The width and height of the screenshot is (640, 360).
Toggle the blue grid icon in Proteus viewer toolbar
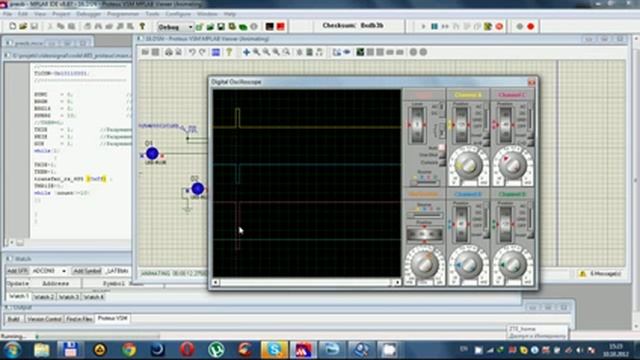point(216,52)
